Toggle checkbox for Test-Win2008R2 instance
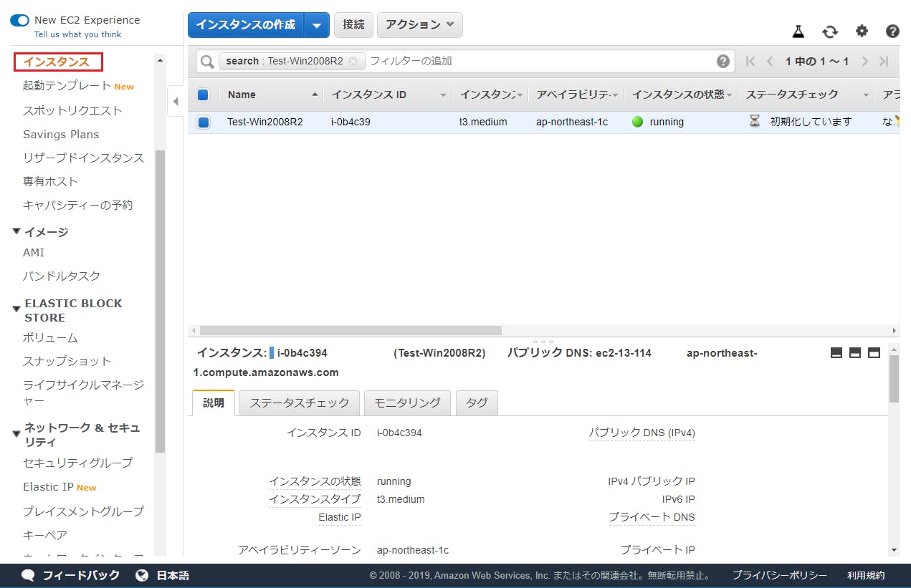Viewport: 911px width, 588px height. [x=204, y=122]
